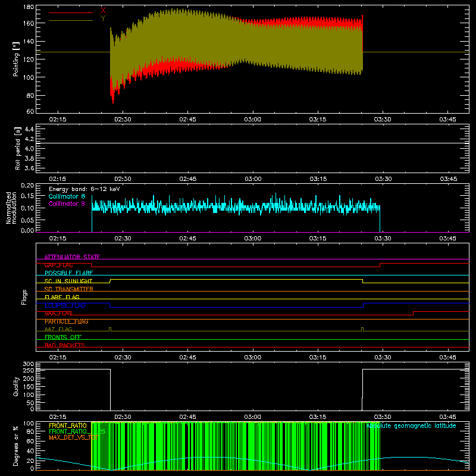This screenshot has width=476, height=476.
Task: Click the yellow FRONT_RATIO legend entry
Action: click(68, 425)
